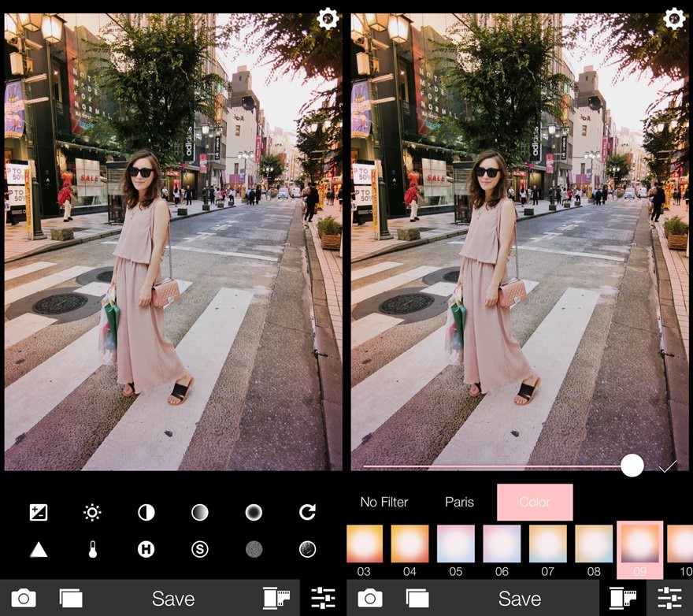Open photo gallery icon on right screen
This screenshot has width=693, height=616.
pyautogui.click(x=417, y=599)
